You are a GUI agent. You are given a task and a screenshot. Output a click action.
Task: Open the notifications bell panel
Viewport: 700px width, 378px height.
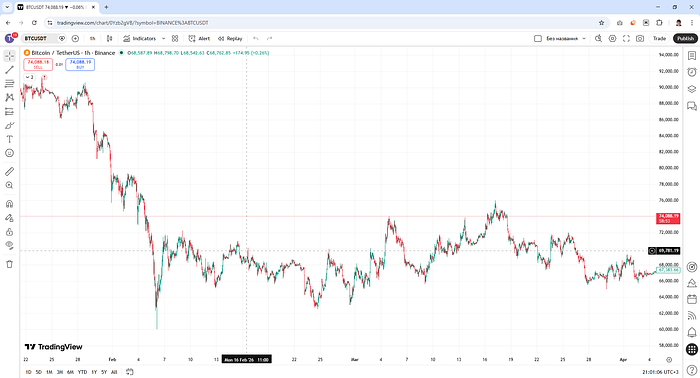pos(692,332)
